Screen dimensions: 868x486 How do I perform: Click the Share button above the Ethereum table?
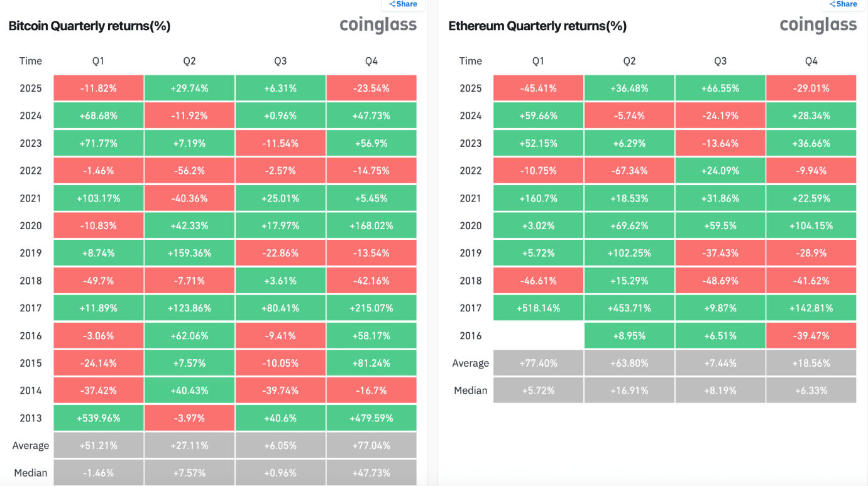click(x=843, y=4)
